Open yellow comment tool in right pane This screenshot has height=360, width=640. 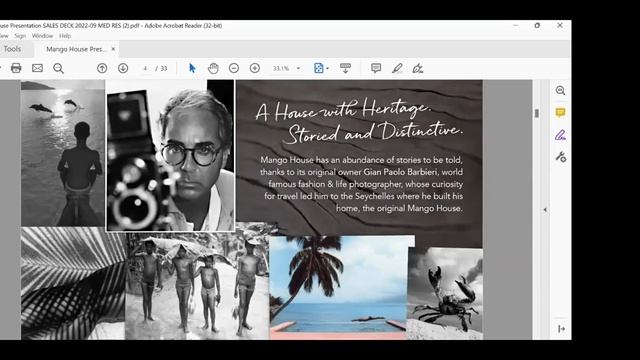click(560, 113)
